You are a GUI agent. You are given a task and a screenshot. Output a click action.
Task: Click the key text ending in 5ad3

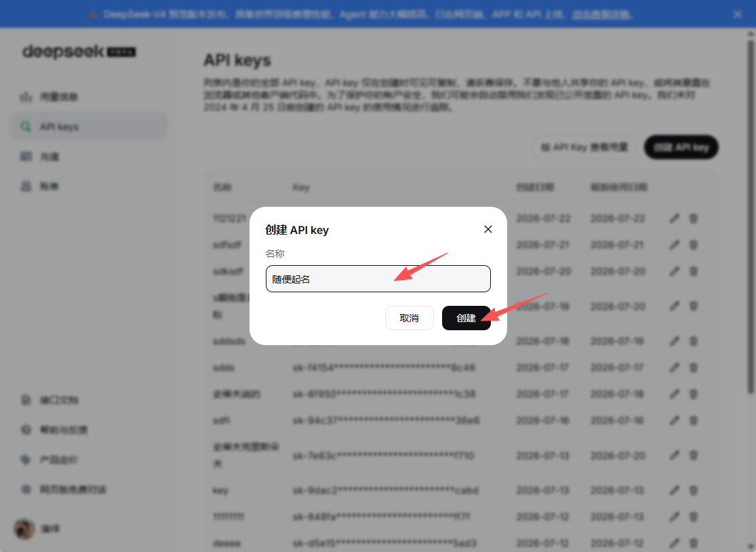(x=384, y=543)
